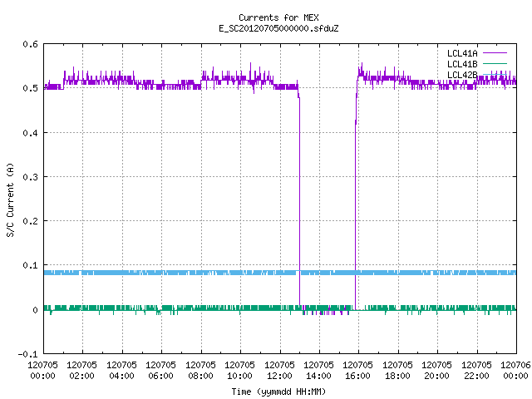Click the purple LCL41A legend line sample

(495, 53)
